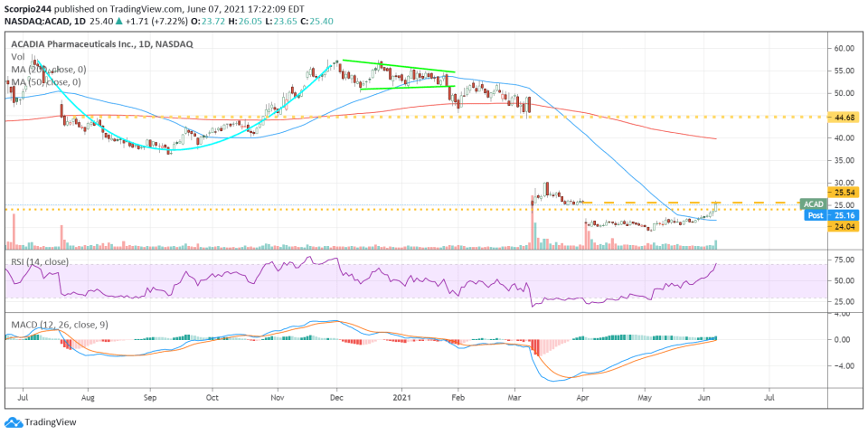This screenshot has height=435, width=868.
Task: Click the Oct time axis label
Action: [212, 397]
